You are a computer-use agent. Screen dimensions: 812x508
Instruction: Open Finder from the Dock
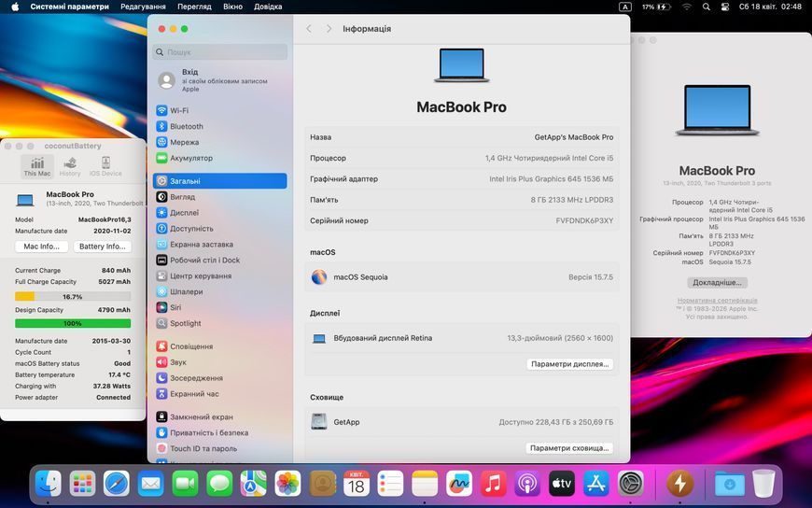49,484
